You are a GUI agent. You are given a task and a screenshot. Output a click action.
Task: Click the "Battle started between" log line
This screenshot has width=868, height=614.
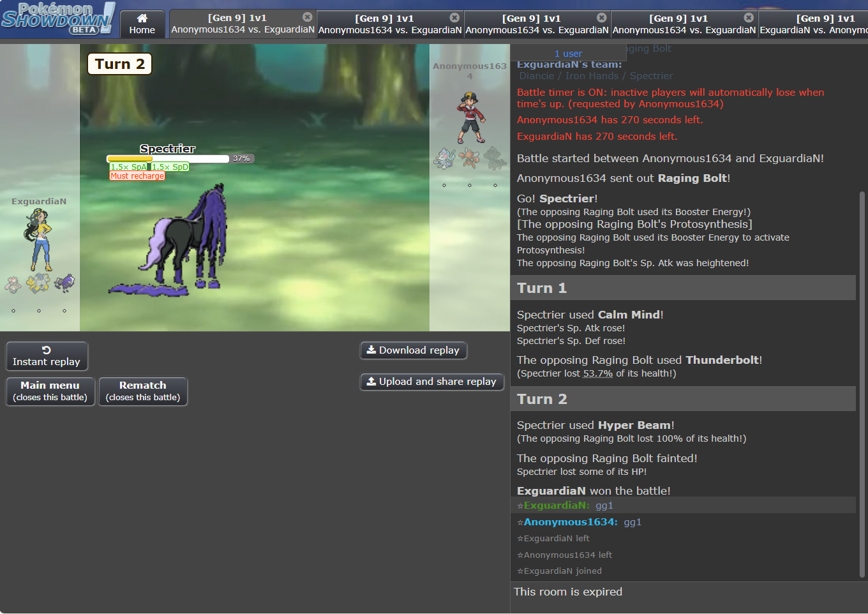[x=670, y=158]
